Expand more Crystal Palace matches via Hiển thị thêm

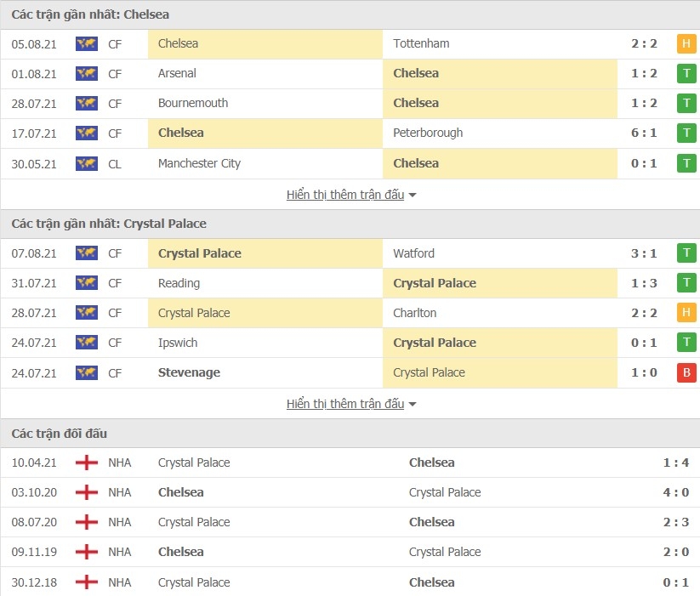click(345, 404)
